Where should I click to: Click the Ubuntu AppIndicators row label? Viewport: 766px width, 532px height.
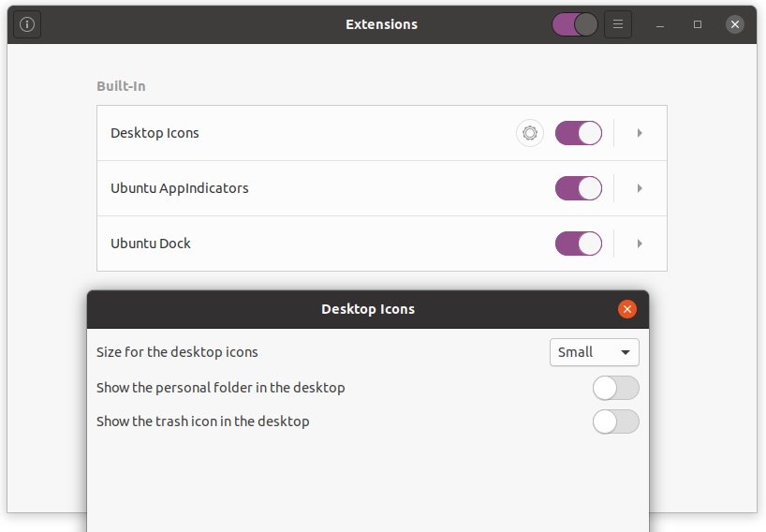click(180, 188)
